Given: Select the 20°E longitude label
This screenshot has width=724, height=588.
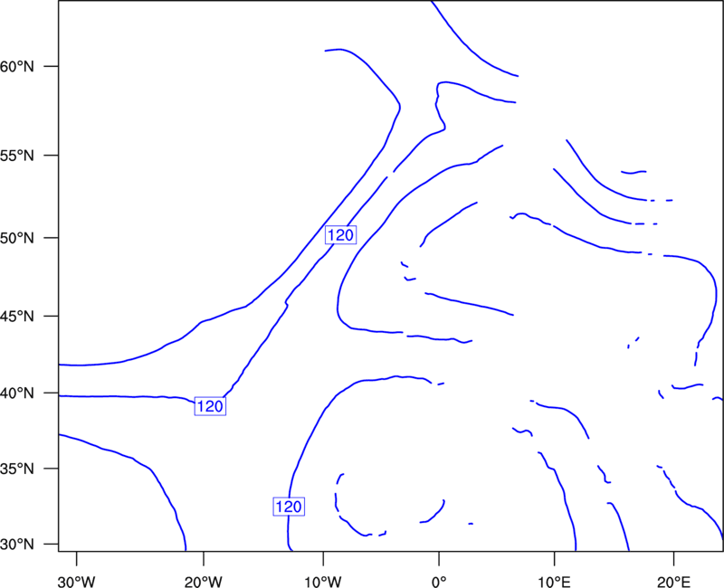Looking at the screenshot, I should (x=673, y=582).
